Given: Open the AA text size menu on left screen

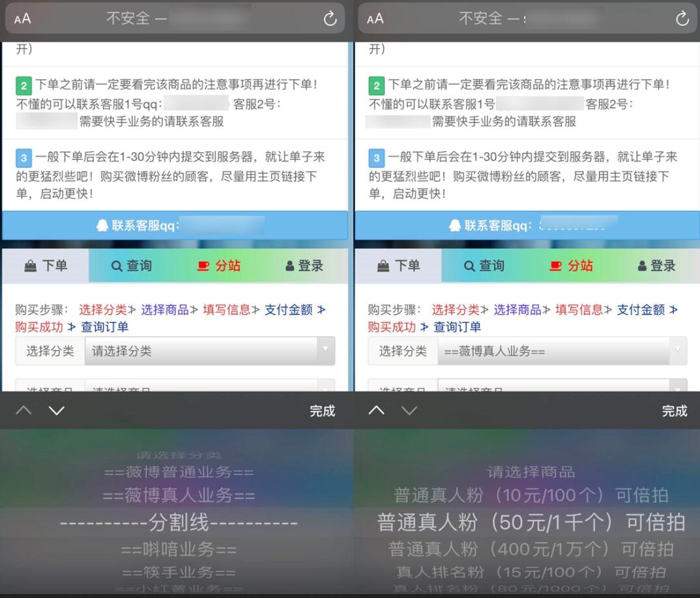Looking at the screenshot, I should coord(22,19).
